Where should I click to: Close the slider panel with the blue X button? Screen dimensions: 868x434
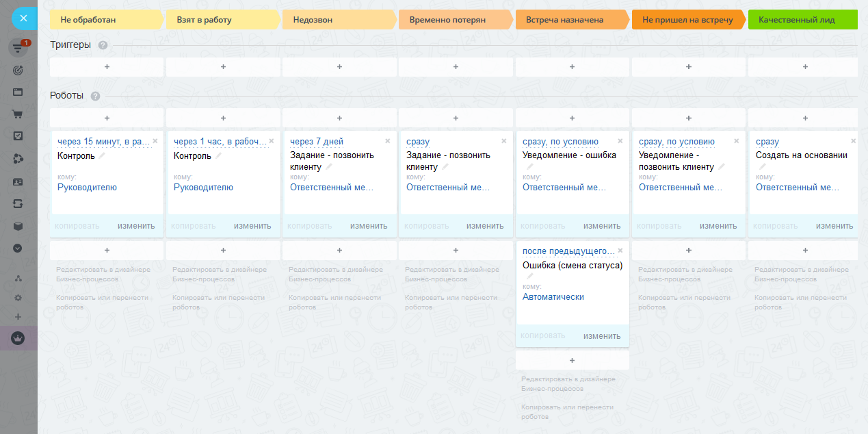(23, 18)
